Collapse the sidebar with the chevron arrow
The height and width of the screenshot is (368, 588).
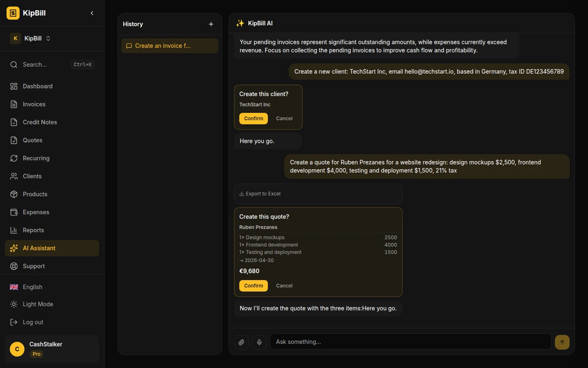[92, 13]
